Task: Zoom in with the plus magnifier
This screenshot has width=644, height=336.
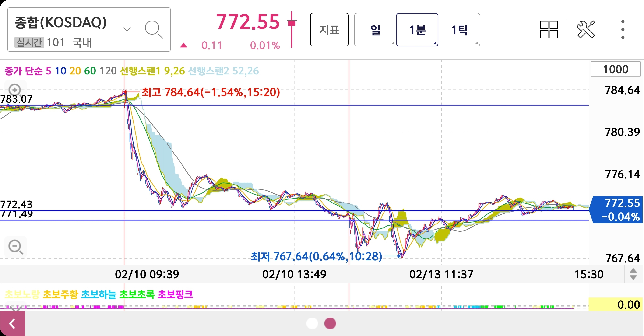Action: (15, 90)
